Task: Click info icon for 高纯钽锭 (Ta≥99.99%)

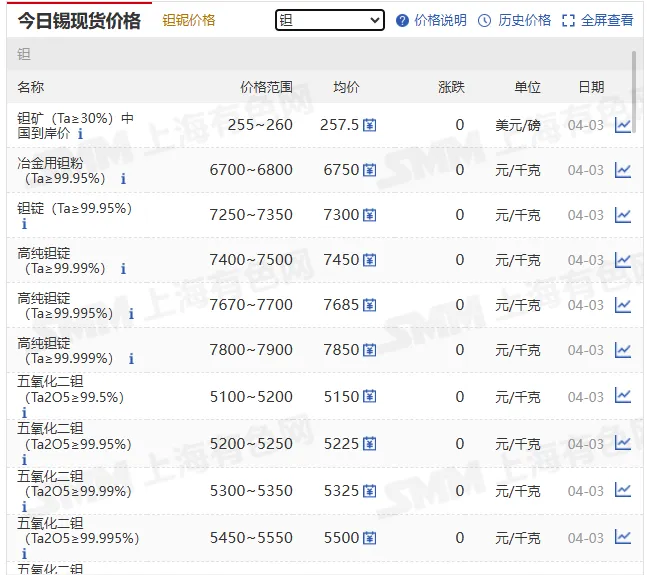Action: (x=123, y=269)
